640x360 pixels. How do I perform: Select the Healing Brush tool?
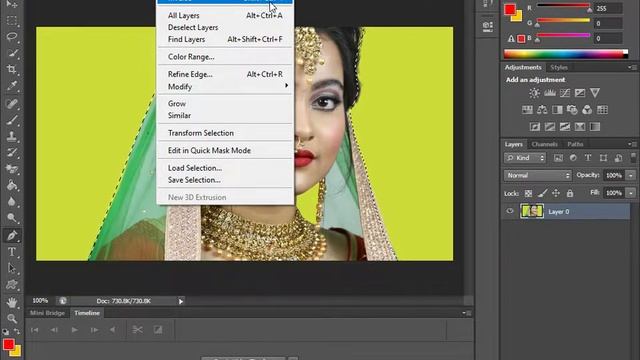pyautogui.click(x=12, y=104)
